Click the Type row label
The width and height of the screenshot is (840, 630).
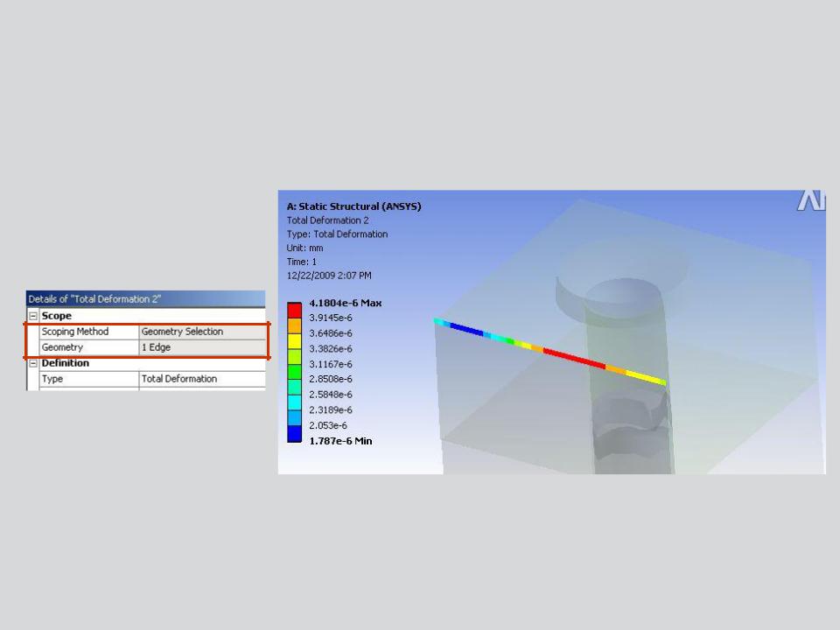(x=52, y=379)
